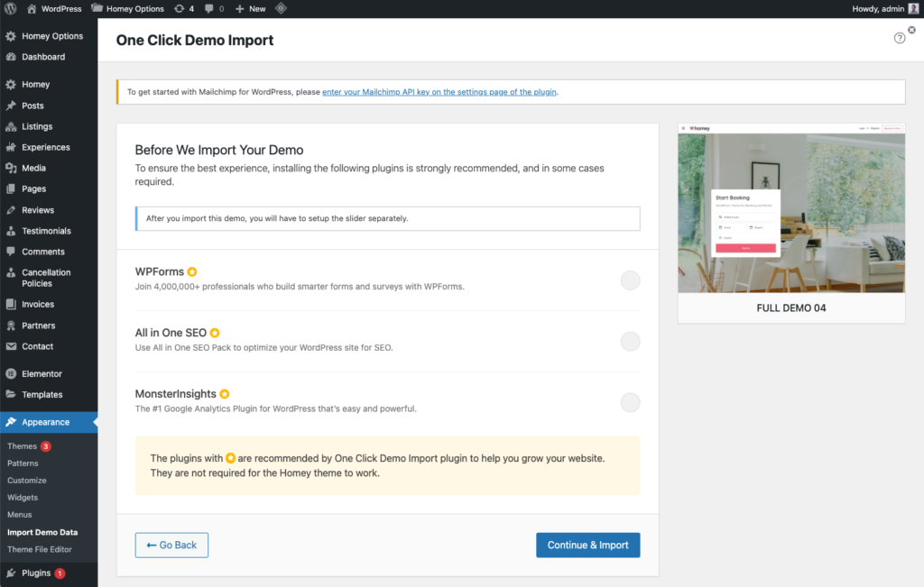Click the admin avatar icon
This screenshot has height=587, width=924.
pos(913,9)
